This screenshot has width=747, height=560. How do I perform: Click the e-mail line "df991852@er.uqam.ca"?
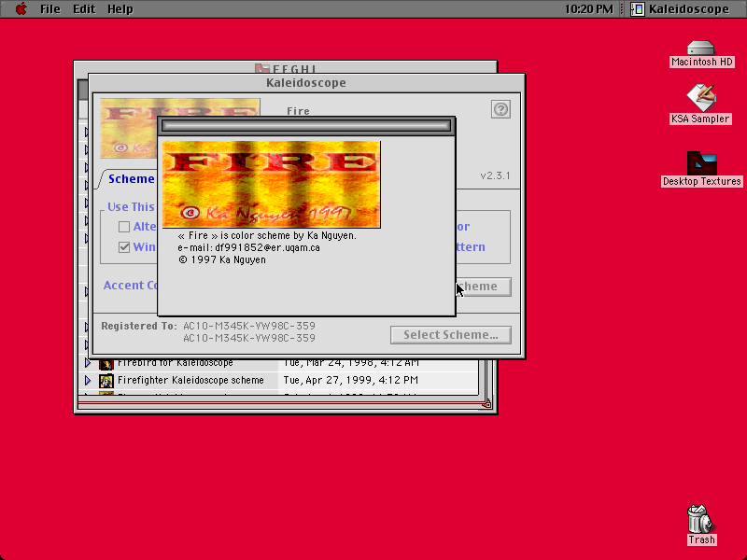tap(248, 247)
